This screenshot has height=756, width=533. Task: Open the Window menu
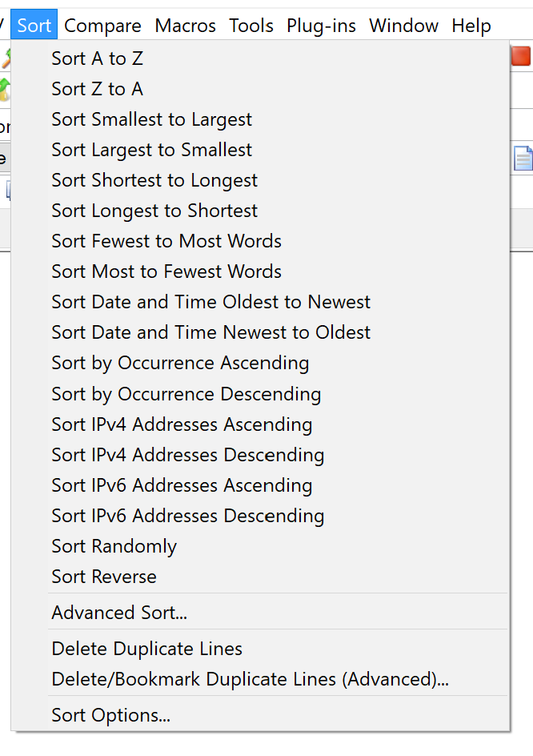404,25
